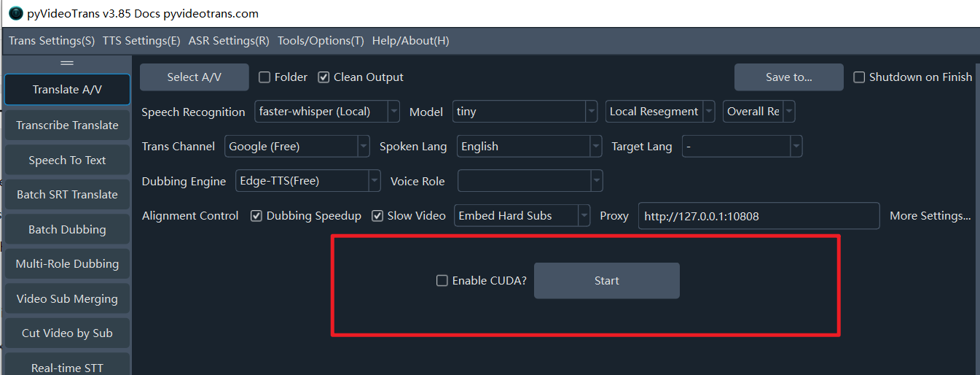Click the sidebar collapse handle icon
The image size is (980, 375).
click(x=67, y=63)
